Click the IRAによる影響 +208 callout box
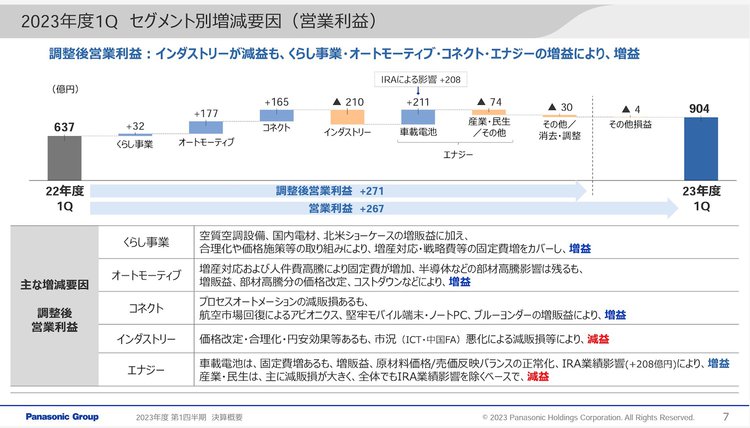The image size is (750, 428). 417,79
